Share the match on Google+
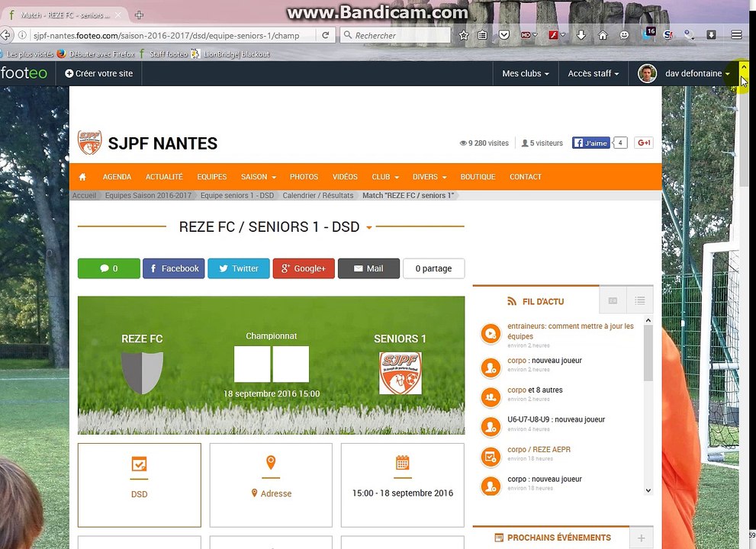Image resolution: width=756 pixels, height=549 pixels. click(304, 268)
